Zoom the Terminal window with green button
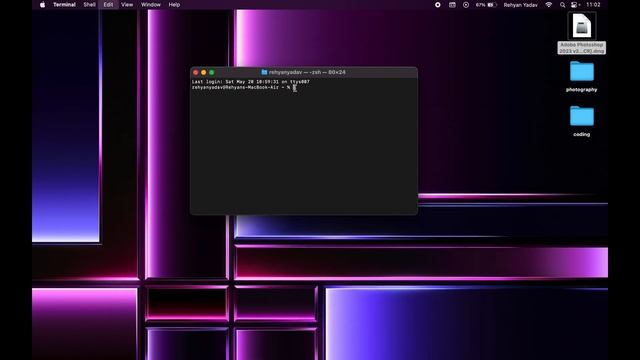This screenshot has height=360, width=640. point(212,72)
